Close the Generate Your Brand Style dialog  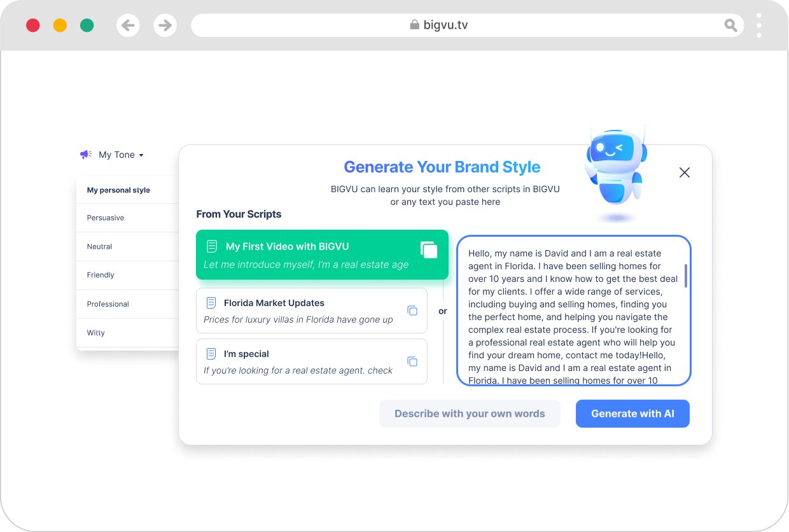coord(685,172)
